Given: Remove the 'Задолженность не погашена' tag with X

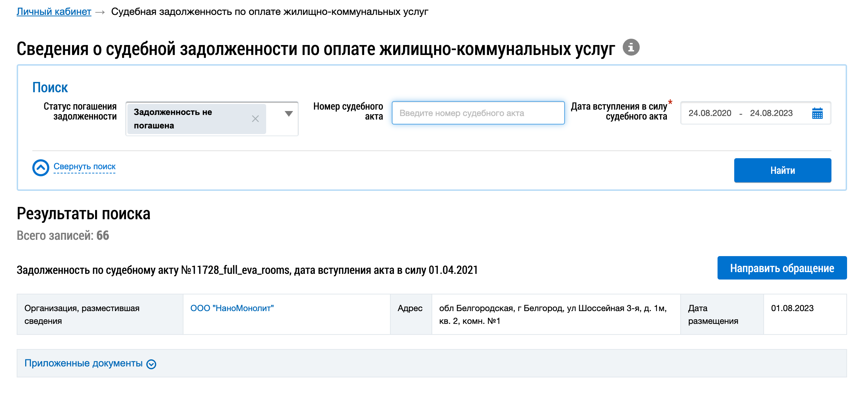Looking at the screenshot, I should point(255,119).
